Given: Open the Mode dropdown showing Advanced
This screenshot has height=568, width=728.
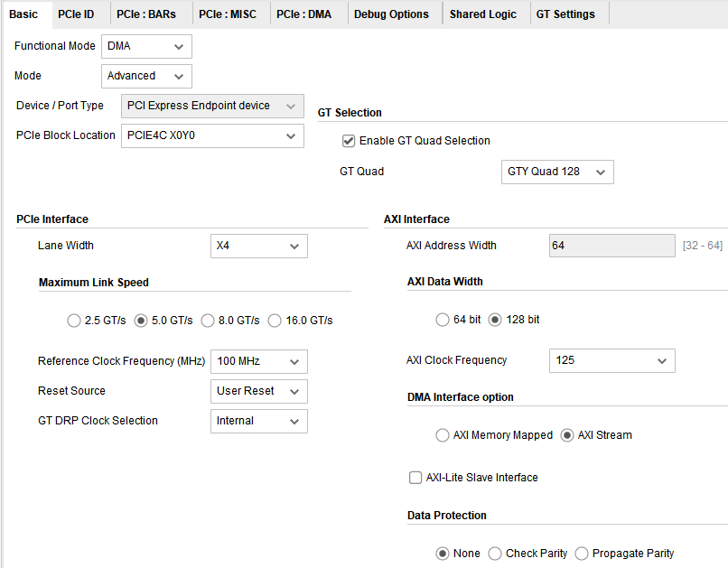Looking at the screenshot, I should 145,76.
